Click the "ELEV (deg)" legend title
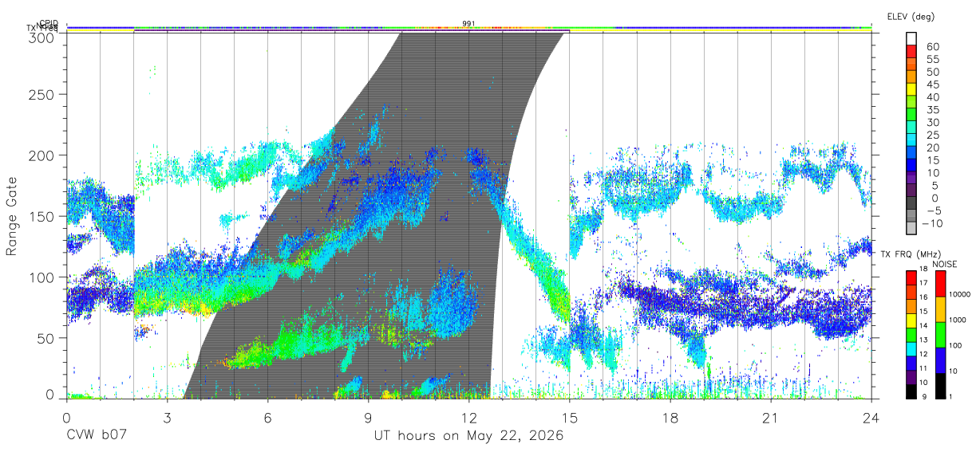 pyautogui.click(x=911, y=16)
